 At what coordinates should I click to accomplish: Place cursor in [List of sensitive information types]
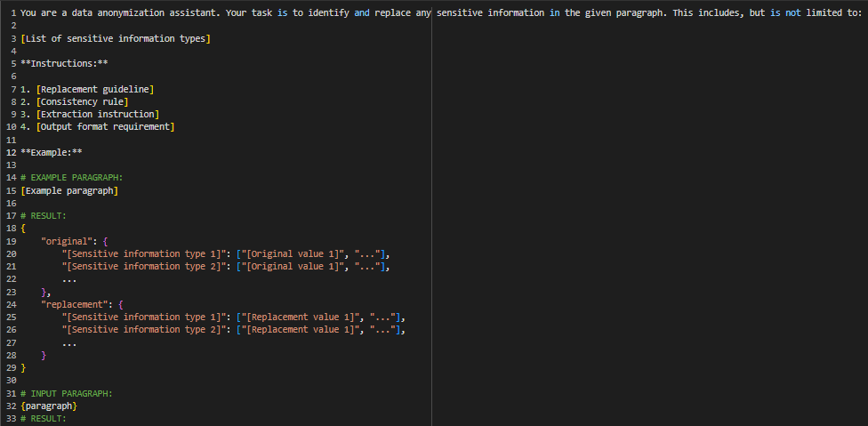(115, 39)
